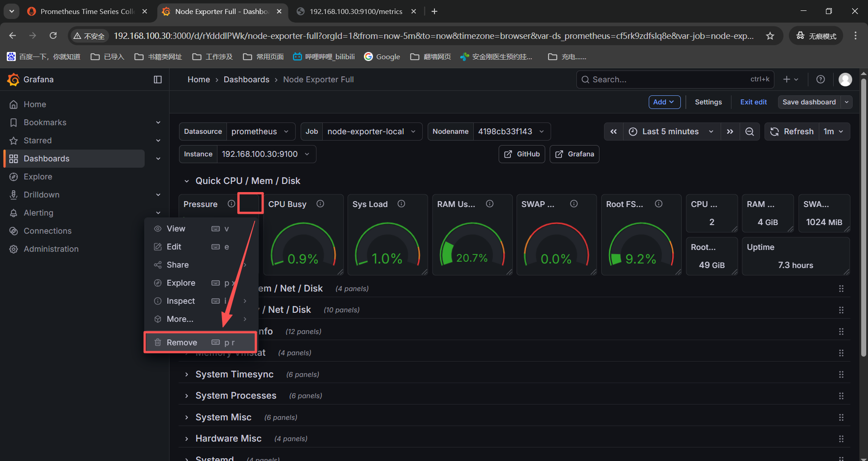Click the Settings button
The width and height of the screenshot is (868, 461).
tap(708, 102)
